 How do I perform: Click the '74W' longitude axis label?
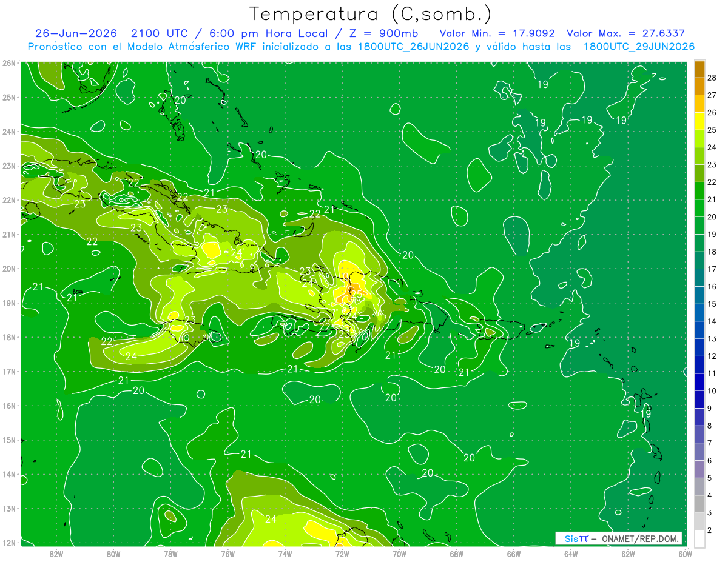[x=285, y=554]
